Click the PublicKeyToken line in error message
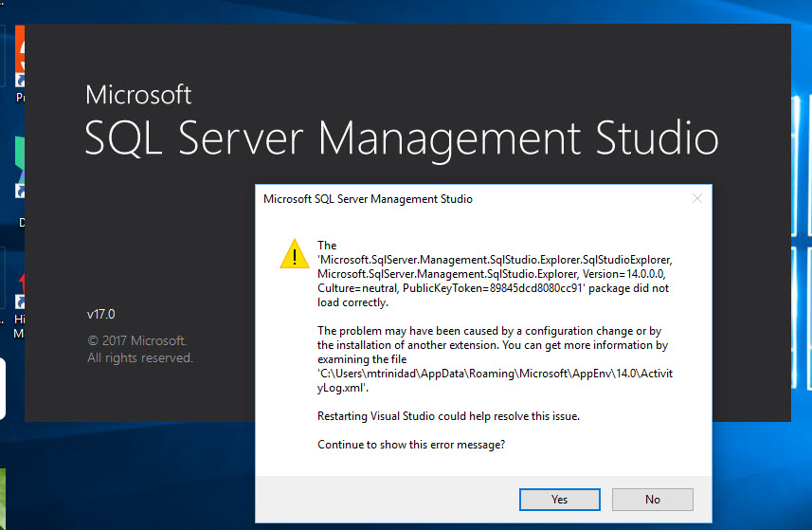The width and height of the screenshot is (812, 530). coord(493,288)
